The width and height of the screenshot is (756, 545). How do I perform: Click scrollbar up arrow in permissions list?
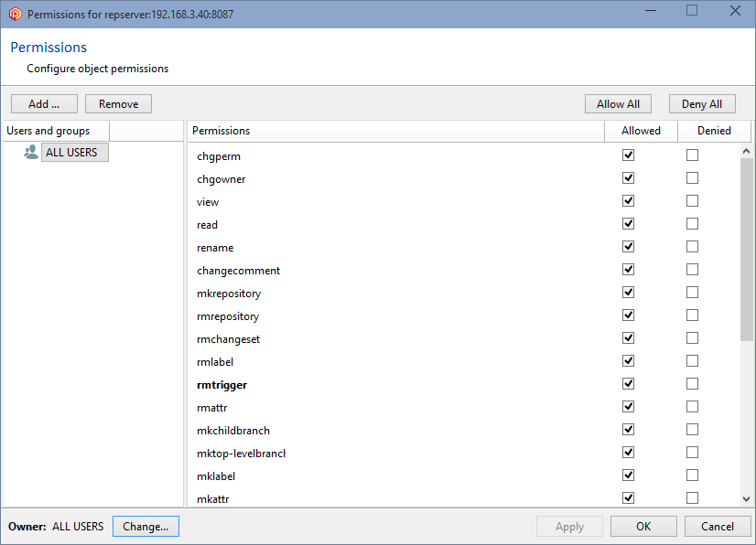[x=746, y=151]
